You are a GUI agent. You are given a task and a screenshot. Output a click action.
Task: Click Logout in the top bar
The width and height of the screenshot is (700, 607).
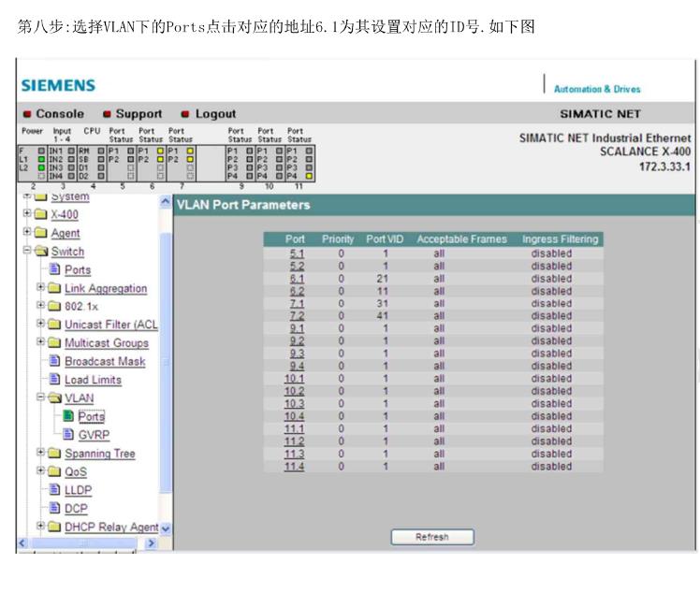point(215,114)
